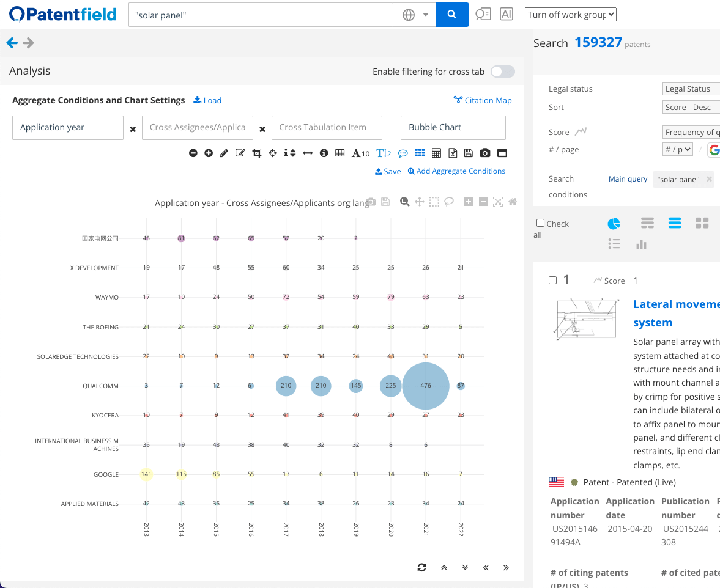This screenshot has height=588, width=720.
Task: Select the lasso annotation tool on the chart
Action: 449,201
